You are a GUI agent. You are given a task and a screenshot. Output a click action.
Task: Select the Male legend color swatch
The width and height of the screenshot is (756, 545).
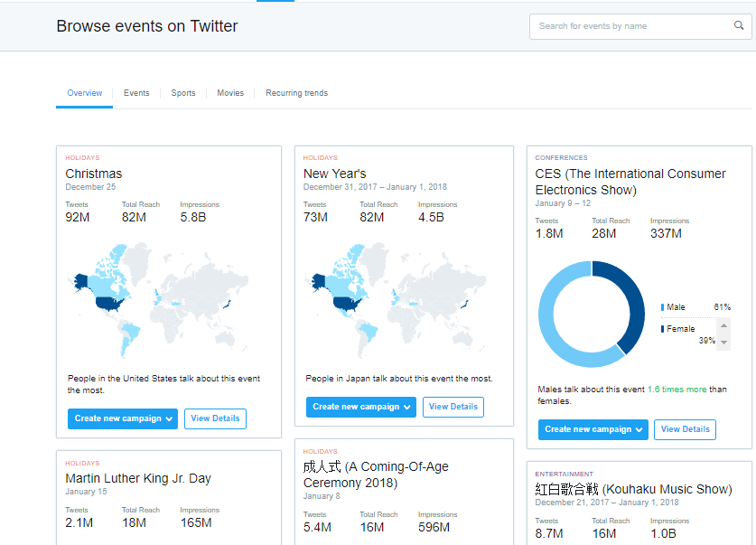pos(662,308)
